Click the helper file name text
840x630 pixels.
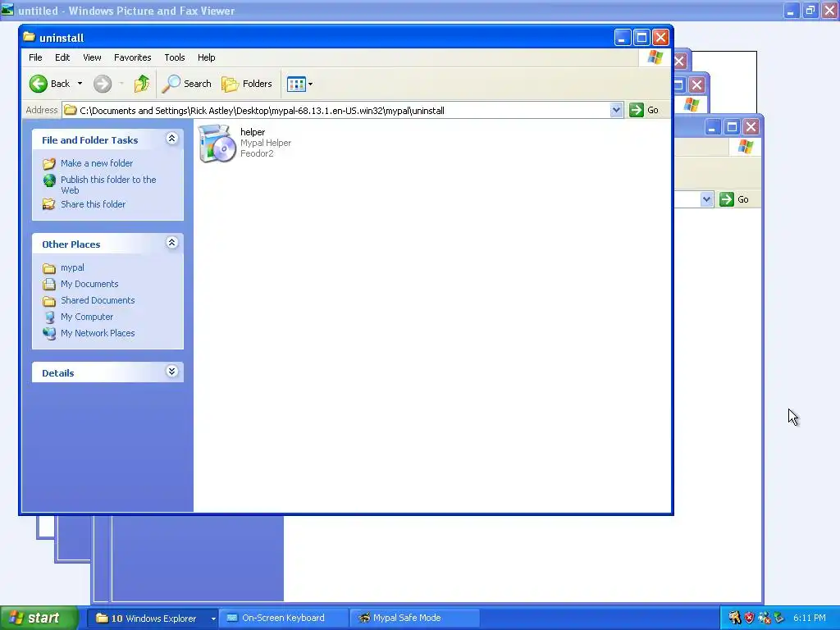253,132
